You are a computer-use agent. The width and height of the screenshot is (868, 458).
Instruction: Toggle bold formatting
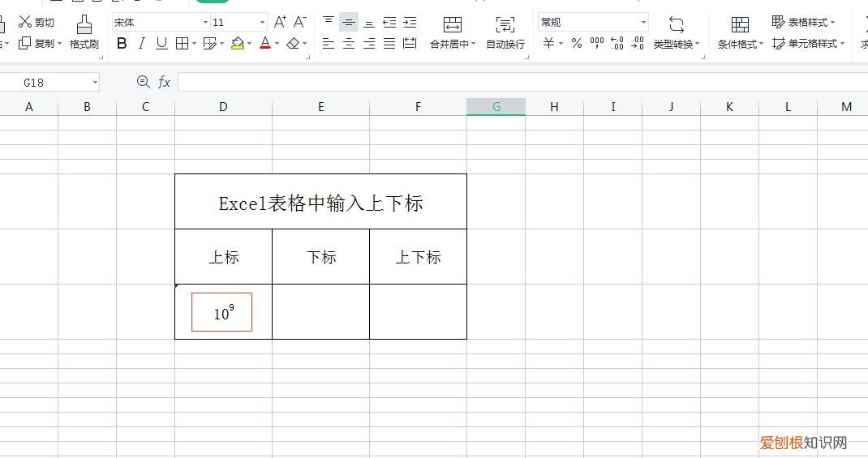click(122, 43)
